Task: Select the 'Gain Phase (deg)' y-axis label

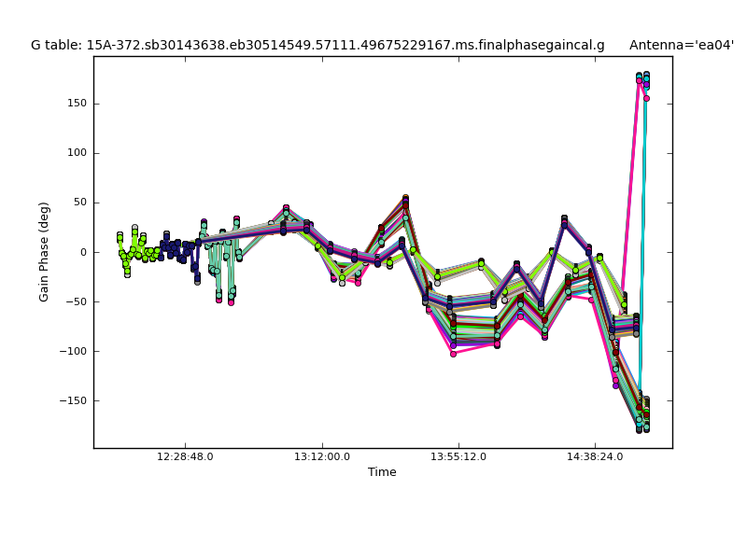Action: tap(44, 252)
